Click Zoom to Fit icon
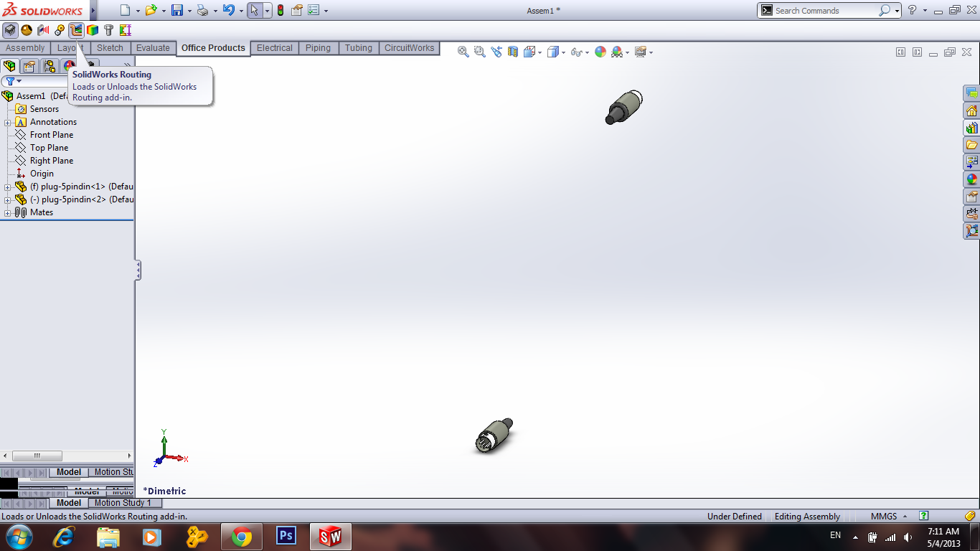 (463, 52)
